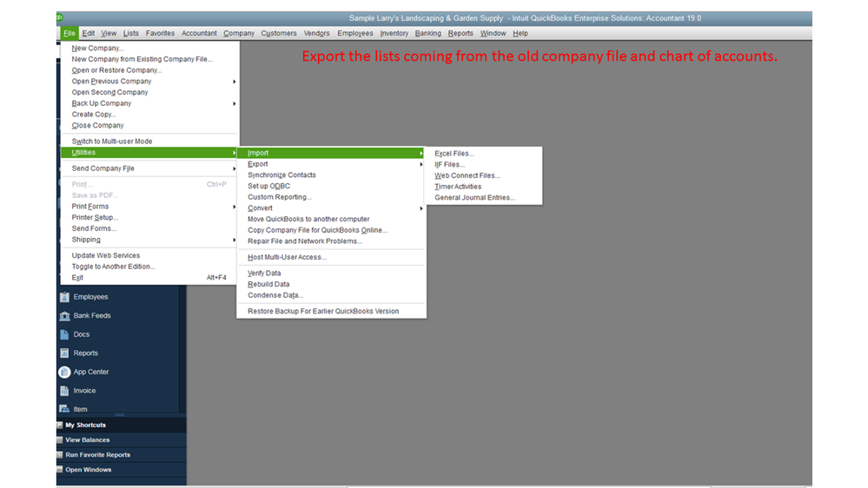Open the Favorites menu
The height and width of the screenshot is (488, 868).
pos(160,33)
